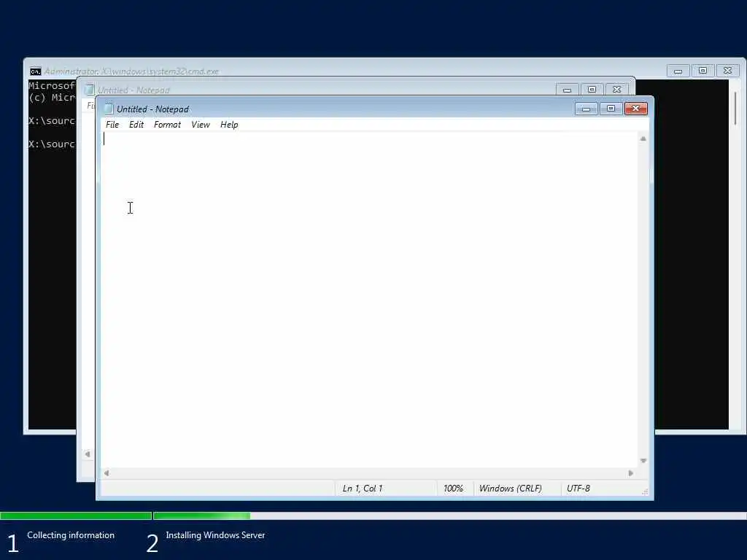
Task: Close the background Notepad window
Action: coord(616,90)
